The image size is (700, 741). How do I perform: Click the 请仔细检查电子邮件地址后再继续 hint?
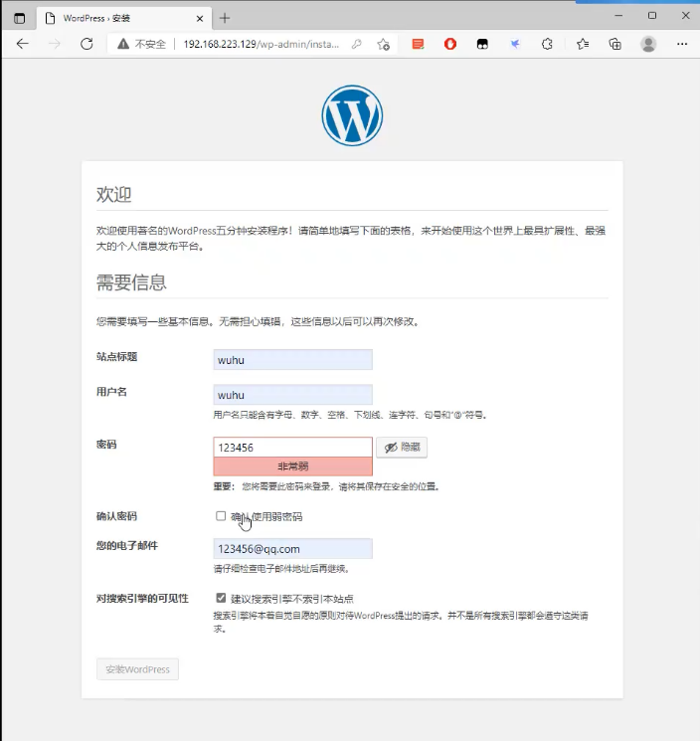[281, 569]
